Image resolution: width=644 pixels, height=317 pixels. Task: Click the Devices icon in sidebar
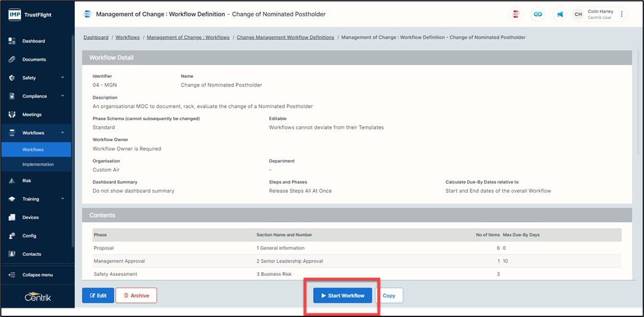pyautogui.click(x=12, y=218)
